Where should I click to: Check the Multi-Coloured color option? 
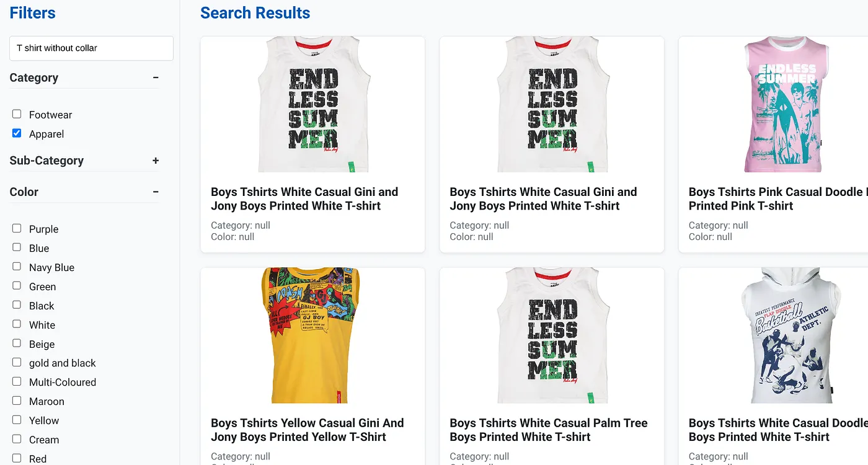(x=17, y=381)
